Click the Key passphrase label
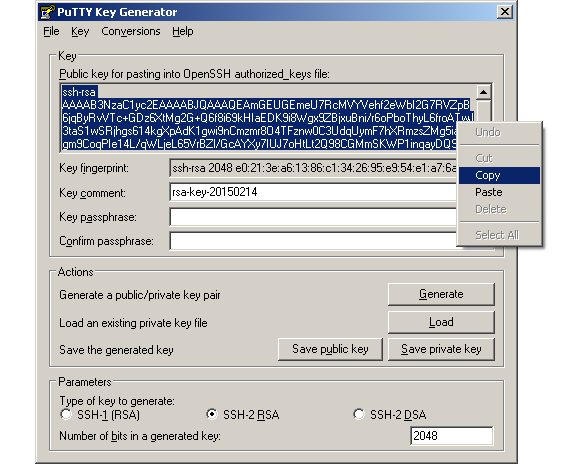Screen dimensions: 561x464 pos(98,217)
